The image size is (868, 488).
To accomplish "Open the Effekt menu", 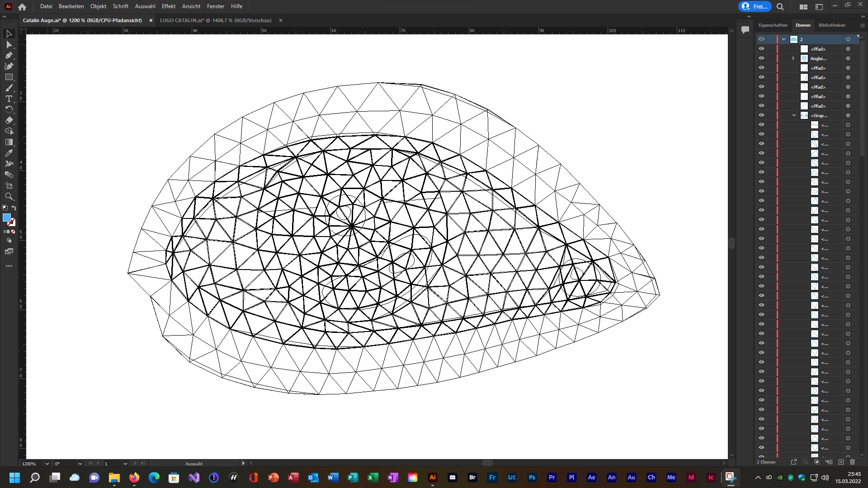I will (x=168, y=6).
